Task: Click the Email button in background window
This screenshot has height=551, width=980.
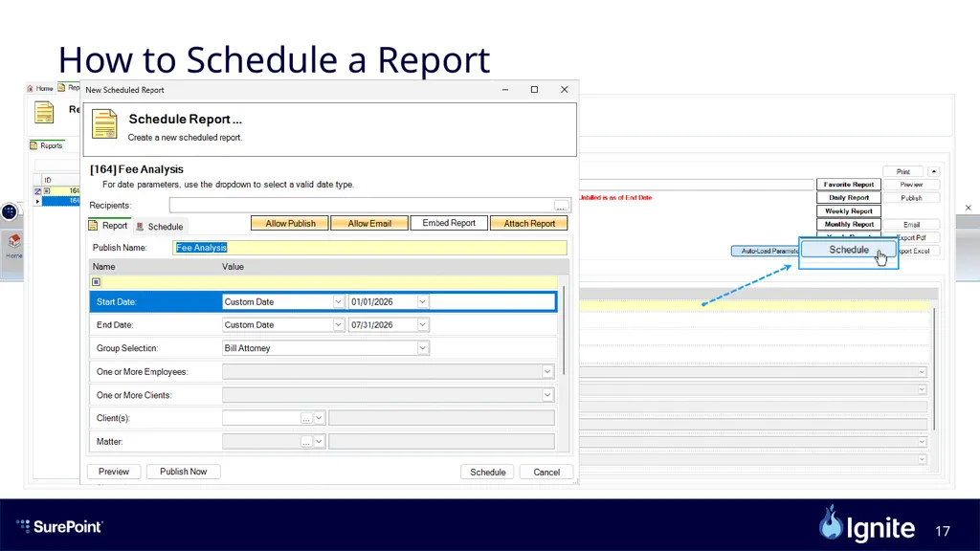Action: click(x=911, y=224)
